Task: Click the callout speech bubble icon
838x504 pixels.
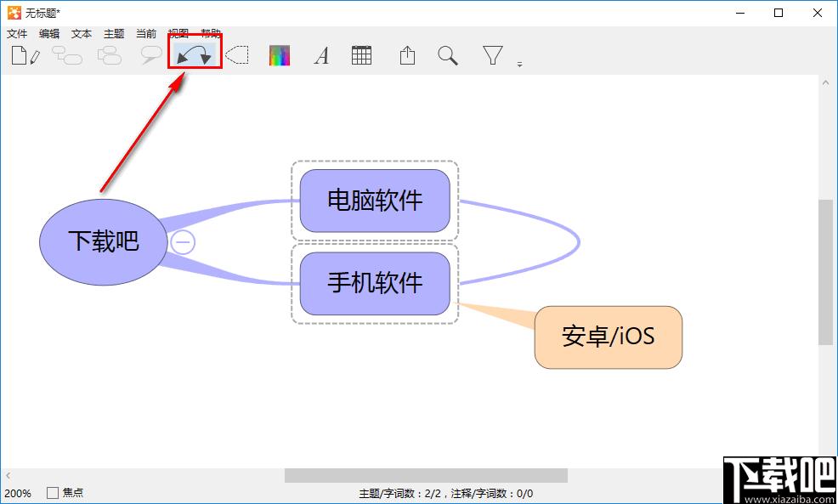Action: [x=151, y=55]
